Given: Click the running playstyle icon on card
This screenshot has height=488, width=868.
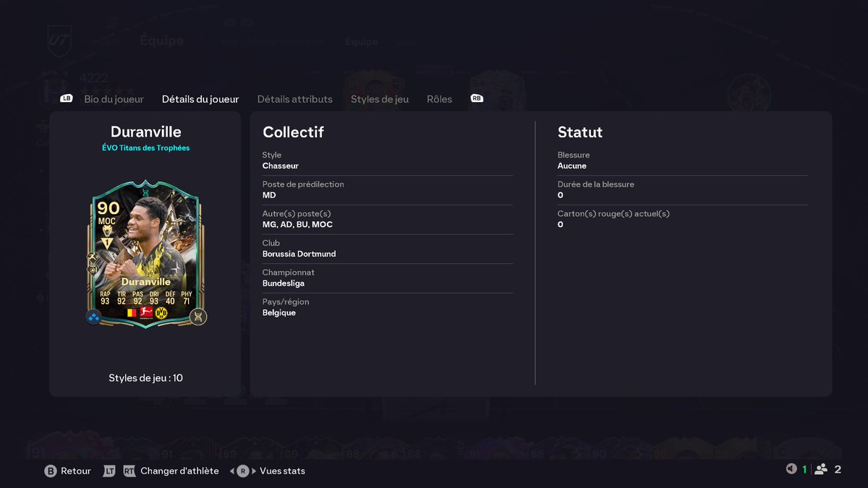Looking at the screenshot, I should 93,257.
